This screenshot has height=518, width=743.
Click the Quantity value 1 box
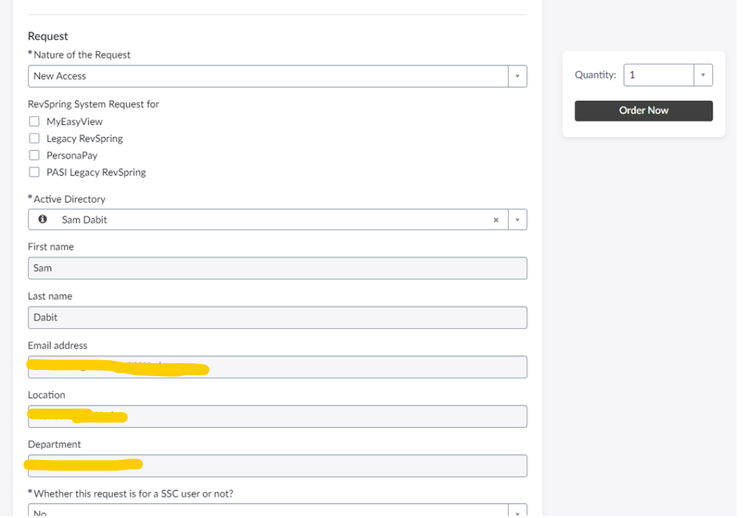coord(659,75)
